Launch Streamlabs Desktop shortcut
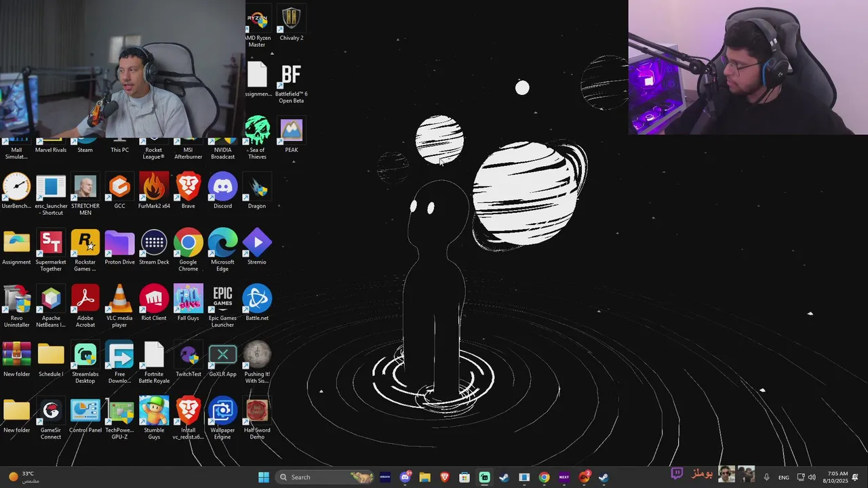 pos(85,363)
